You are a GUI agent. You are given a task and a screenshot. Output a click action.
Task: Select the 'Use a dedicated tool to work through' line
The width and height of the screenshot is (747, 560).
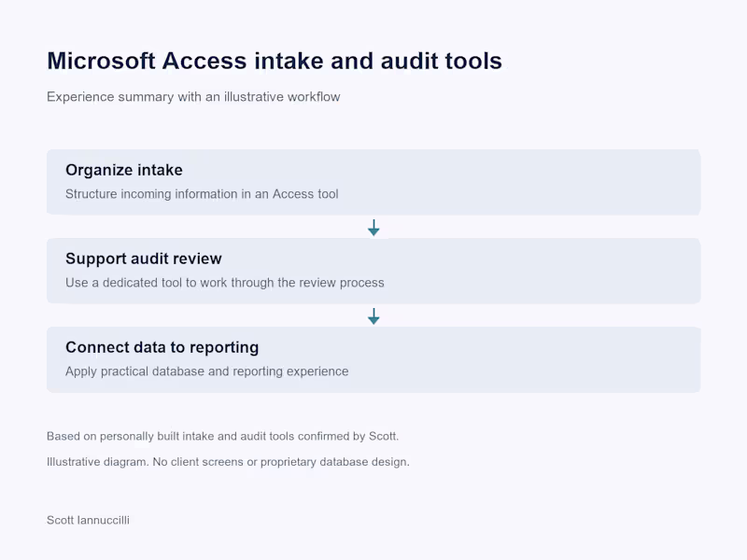pos(225,283)
